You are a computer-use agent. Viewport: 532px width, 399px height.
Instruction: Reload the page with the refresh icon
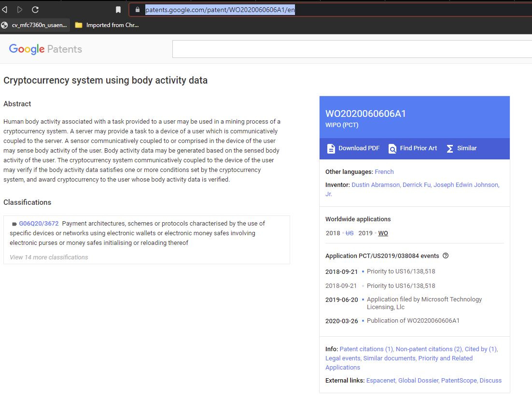click(35, 10)
